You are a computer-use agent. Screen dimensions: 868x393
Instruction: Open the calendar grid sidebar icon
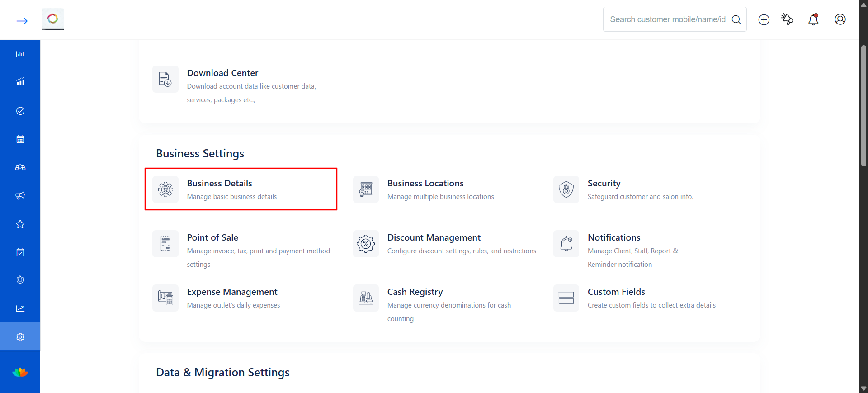[20, 139]
